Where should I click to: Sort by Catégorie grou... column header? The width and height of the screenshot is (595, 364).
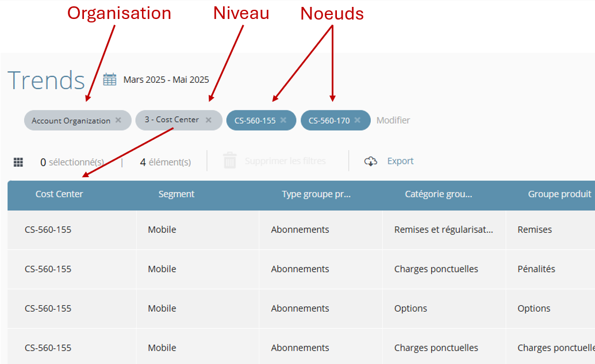439,194
